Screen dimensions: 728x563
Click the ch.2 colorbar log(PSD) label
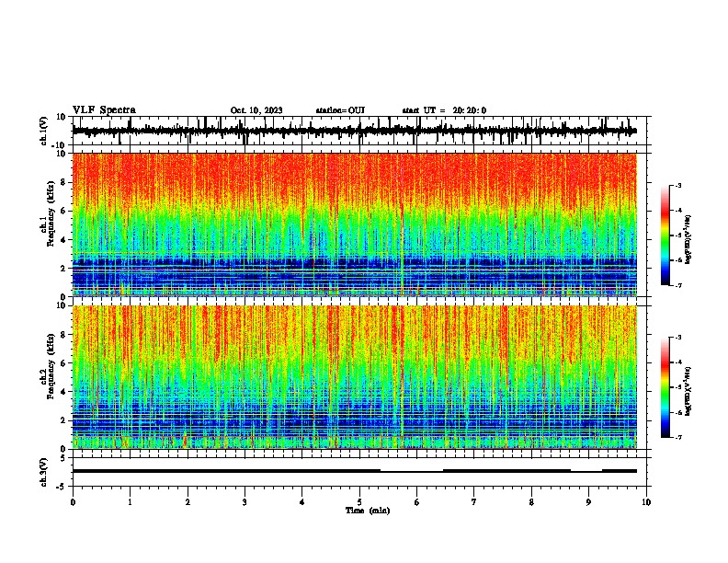pos(688,391)
